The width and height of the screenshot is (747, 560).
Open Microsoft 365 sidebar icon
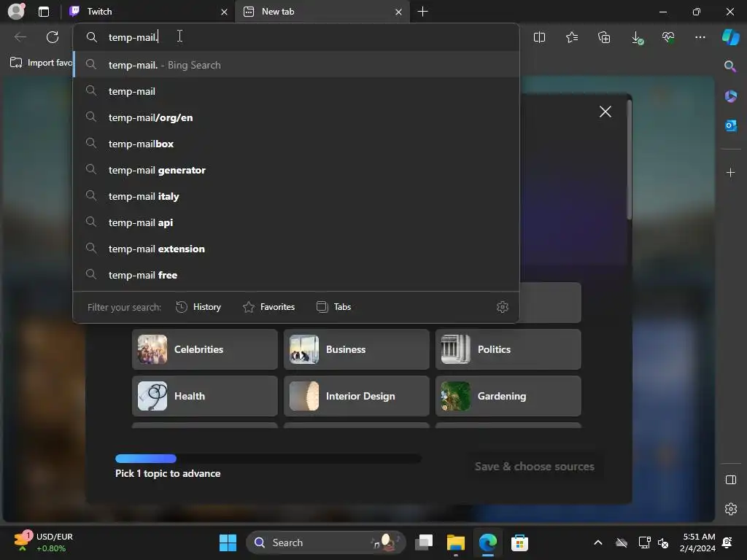[x=730, y=96]
